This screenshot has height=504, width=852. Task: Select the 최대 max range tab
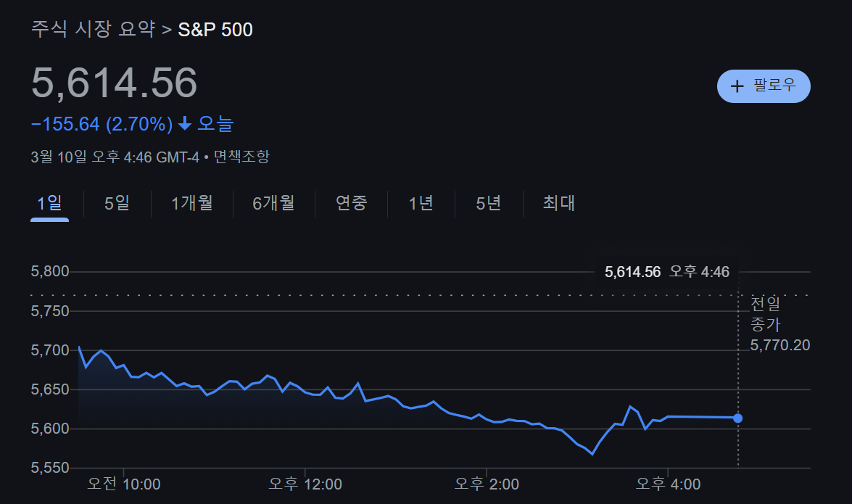[x=558, y=203]
